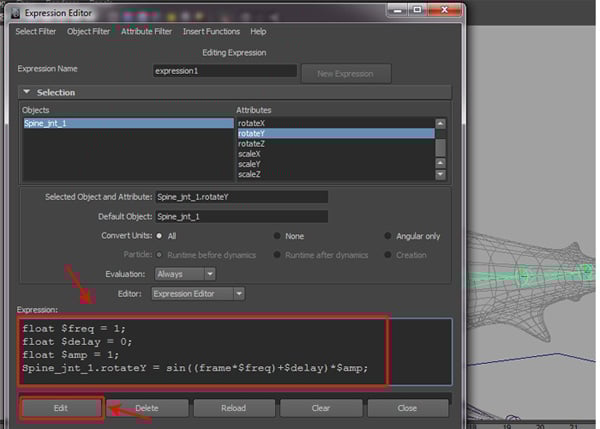Click the Default Object field
Image resolution: width=600 pixels, height=429 pixels.
pos(241,217)
